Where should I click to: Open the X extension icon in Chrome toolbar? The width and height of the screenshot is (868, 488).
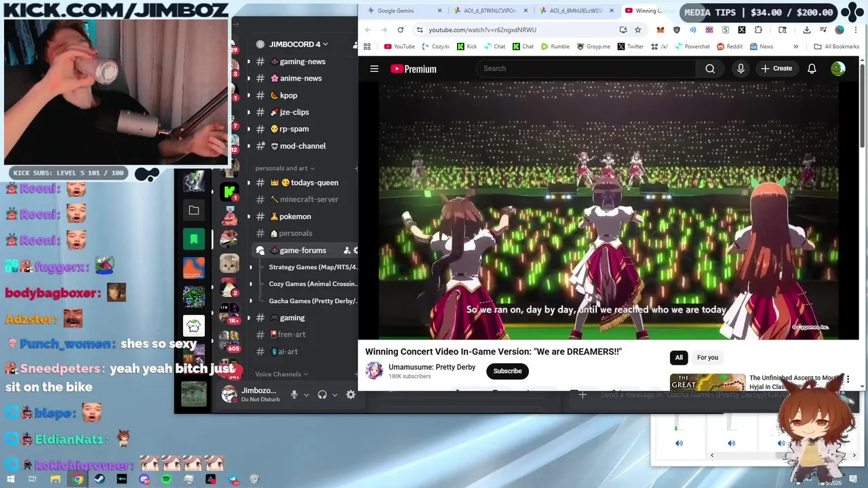click(x=742, y=30)
